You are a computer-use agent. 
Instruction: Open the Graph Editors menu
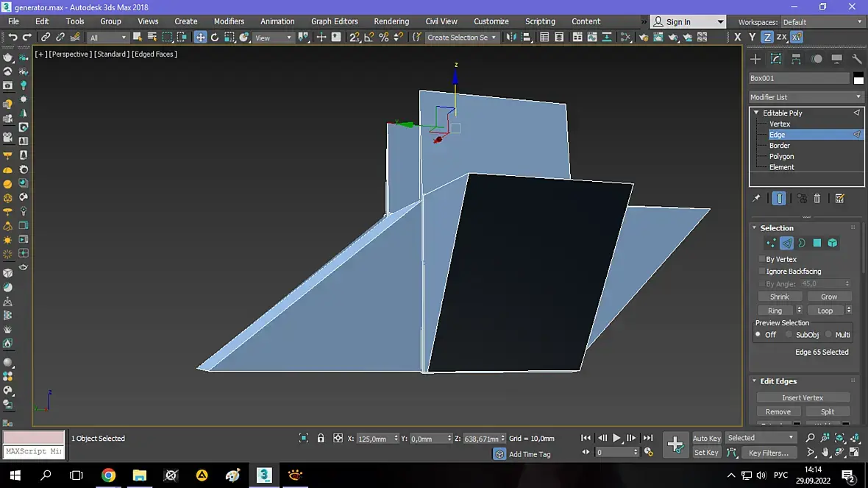click(x=334, y=21)
